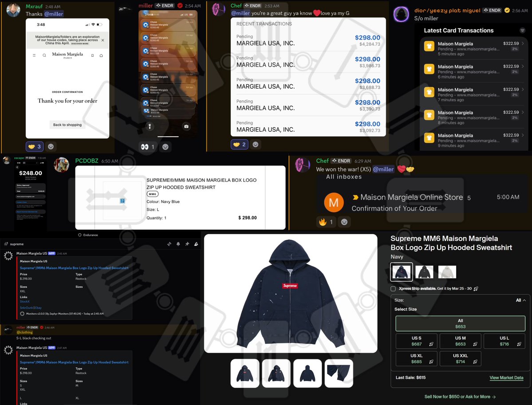This screenshot has height=405, width=532.
Task: Click the notification bell in supreme channel
Action: coord(178,244)
